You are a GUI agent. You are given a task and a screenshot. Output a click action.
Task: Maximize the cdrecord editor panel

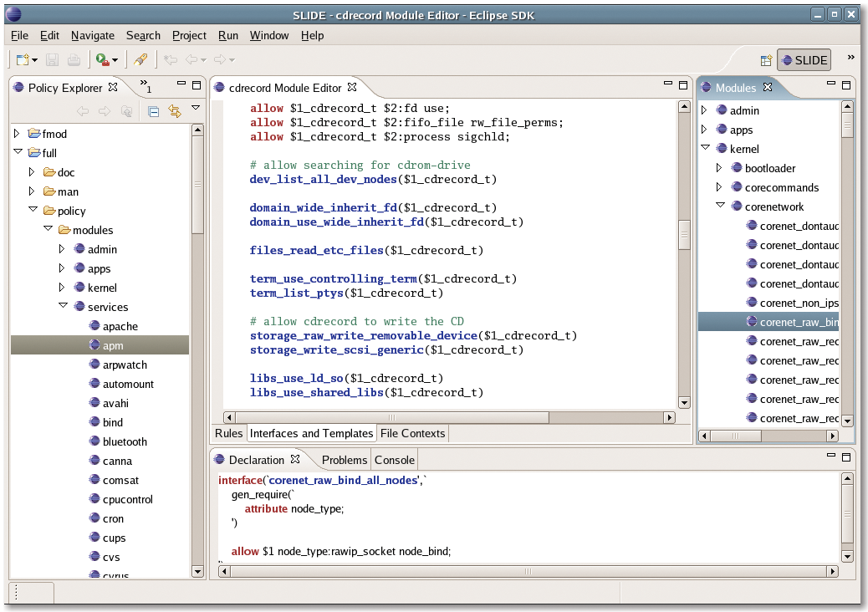[x=683, y=85]
